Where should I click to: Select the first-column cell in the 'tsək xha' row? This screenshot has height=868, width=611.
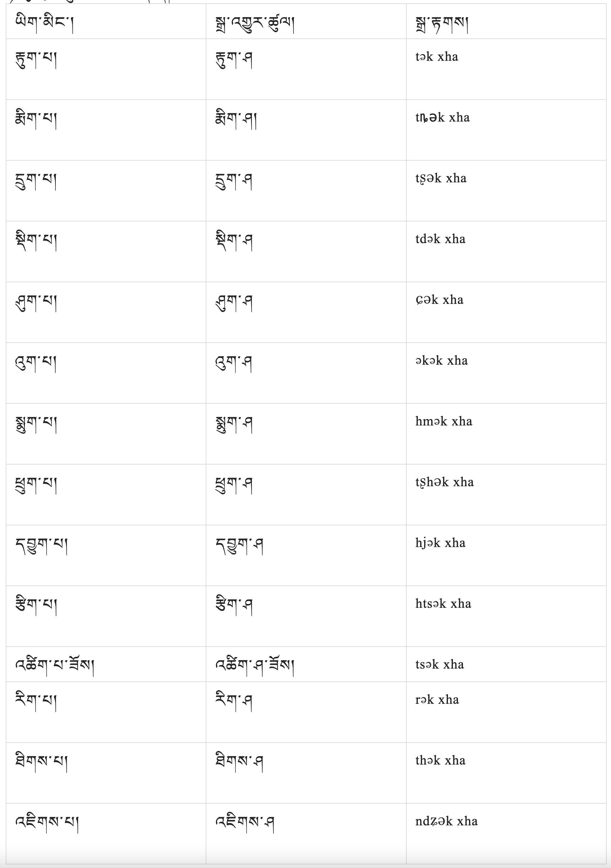[x=106, y=664]
